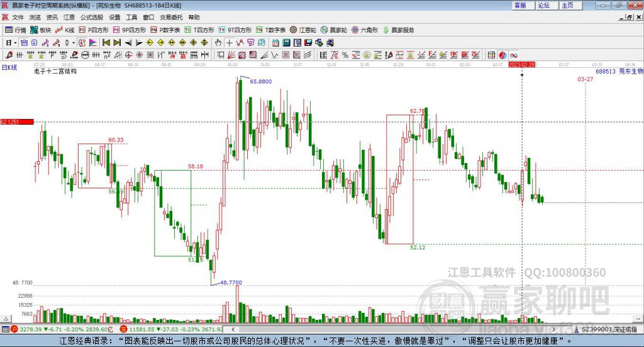644x347 pixels.
Task: Select the hand pan tool
Action: pyautogui.click(x=218, y=42)
